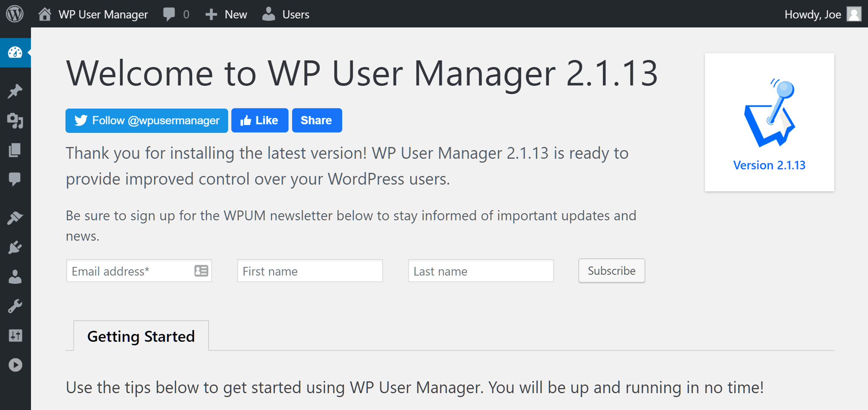
Task: Open Appearance paintbrush sidebar icon
Action: point(15,218)
